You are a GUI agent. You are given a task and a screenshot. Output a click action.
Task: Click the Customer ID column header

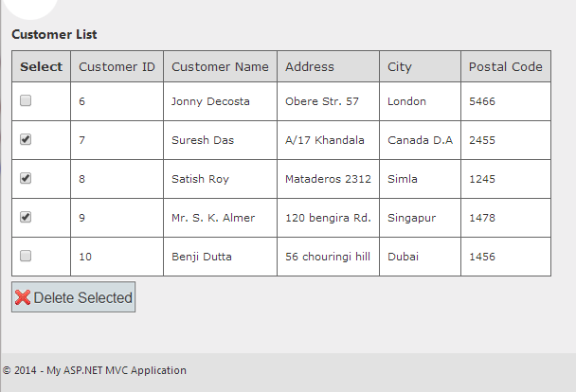(x=117, y=67)
